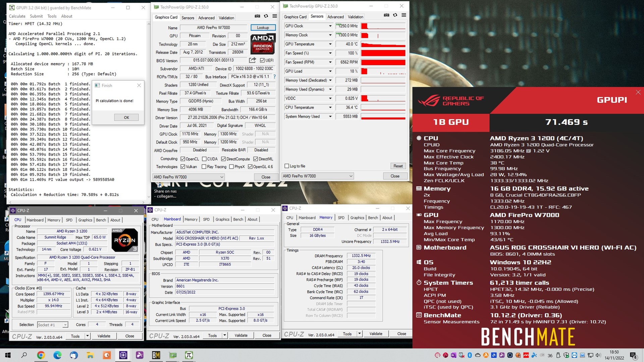Open Google Chrome from taskbar
This screenshot has width=644, height=362.
(x=41, y=355)
